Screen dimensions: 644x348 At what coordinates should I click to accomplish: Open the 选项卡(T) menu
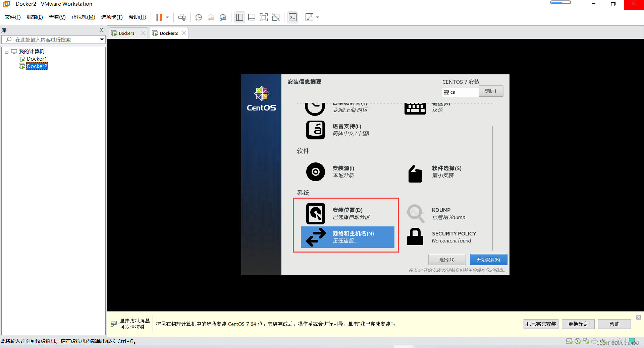(x=112, y=17)
